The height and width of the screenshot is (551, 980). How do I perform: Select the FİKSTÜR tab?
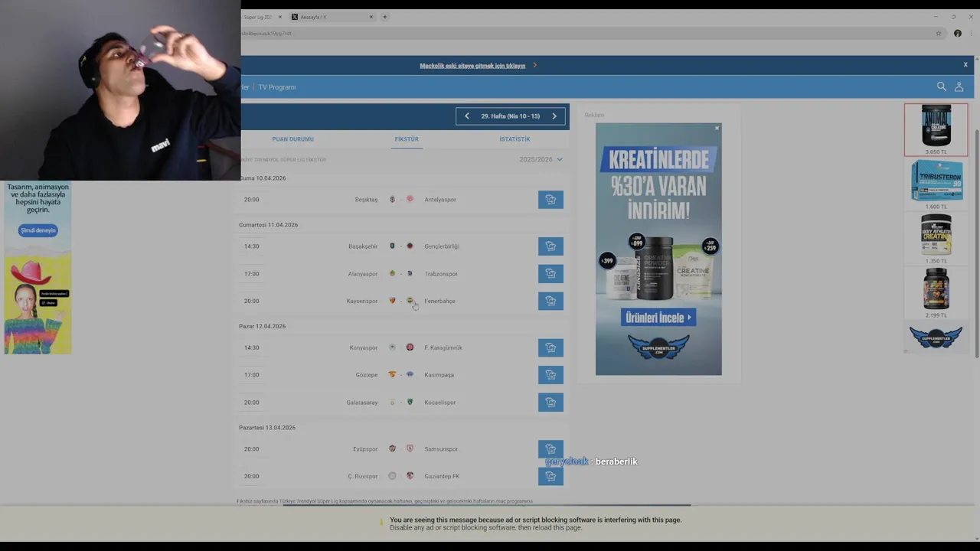[407, 139]
